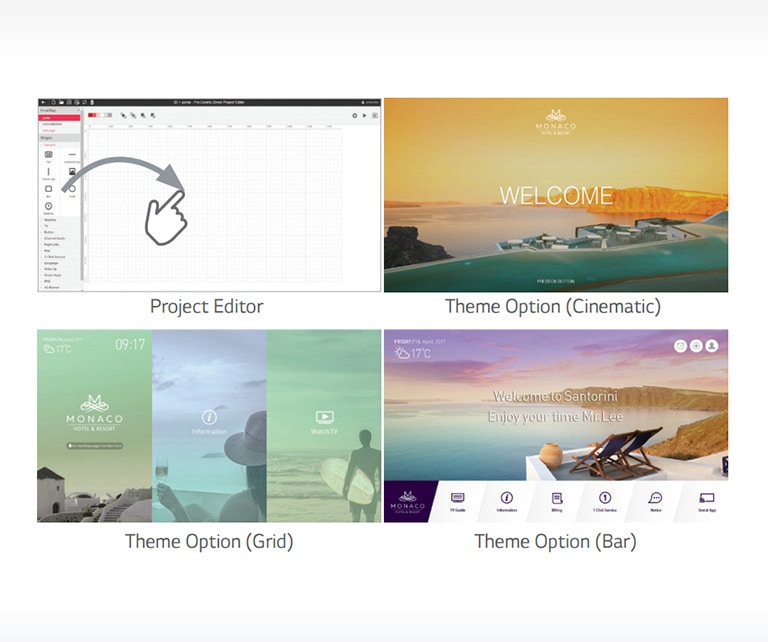The width and height of the screenshot is (768, 642).
Task: Click the settings gear in editor toolbar
Action: 354,116
